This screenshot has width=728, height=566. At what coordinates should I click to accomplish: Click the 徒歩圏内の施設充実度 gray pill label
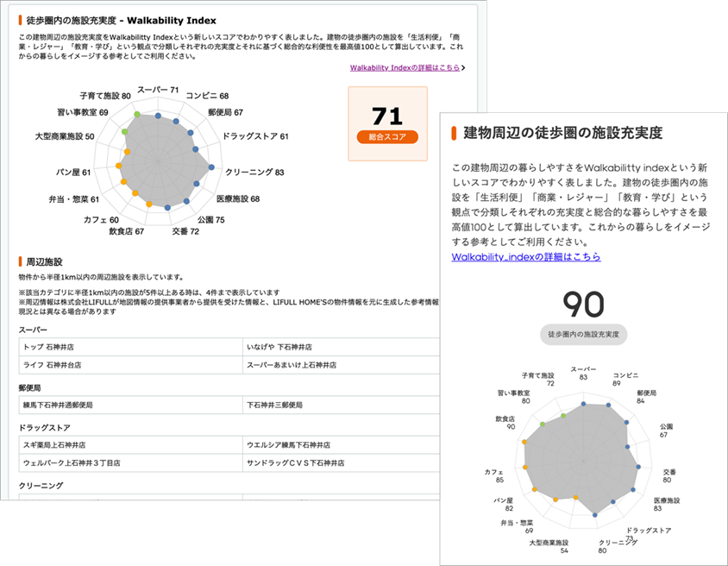(583, 334)
